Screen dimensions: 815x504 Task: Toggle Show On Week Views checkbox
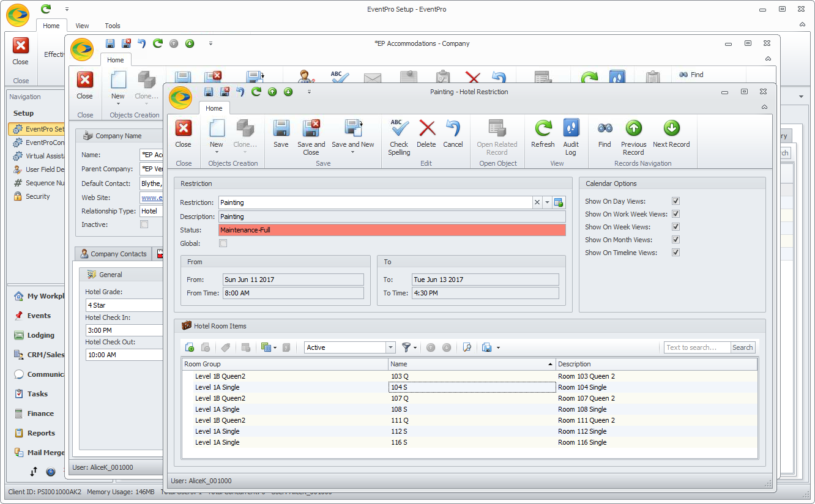point(676,227)
